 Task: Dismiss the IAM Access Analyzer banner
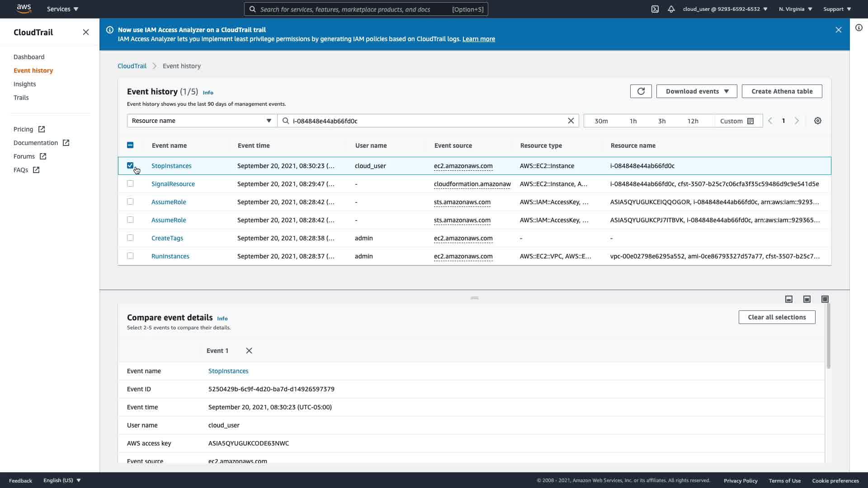point(838,30)
